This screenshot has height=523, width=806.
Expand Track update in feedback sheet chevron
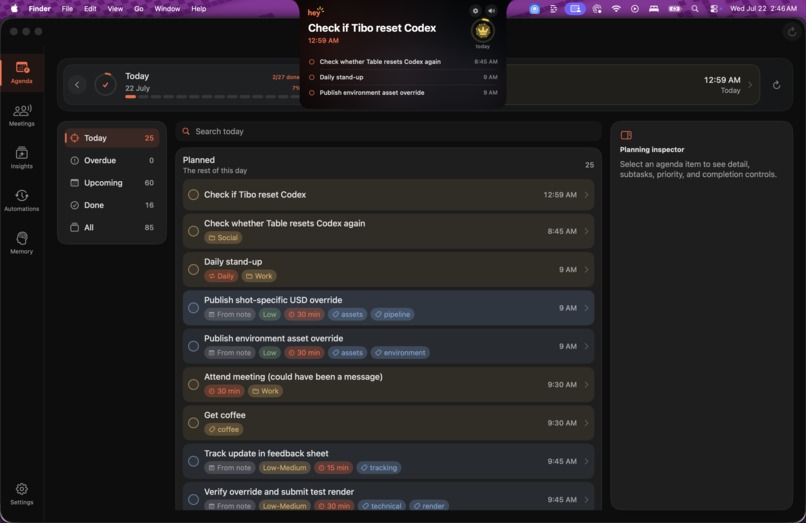[587, 461]
